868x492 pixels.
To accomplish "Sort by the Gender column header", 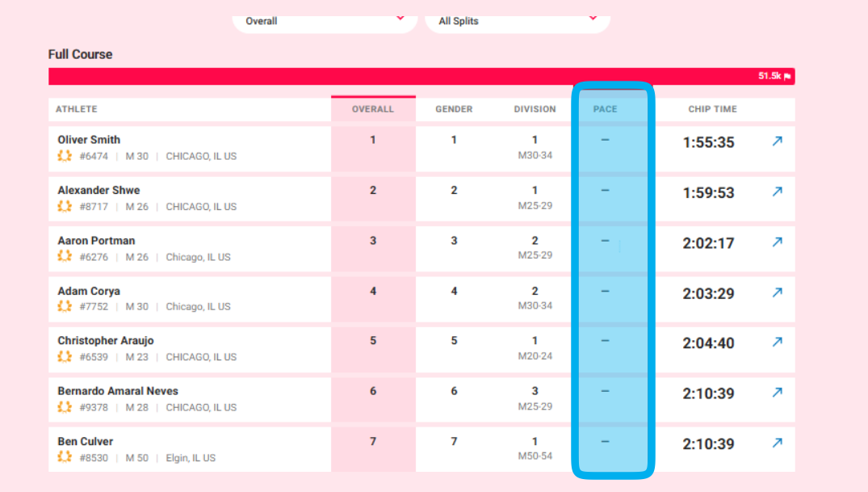I will tap(454, 109).
